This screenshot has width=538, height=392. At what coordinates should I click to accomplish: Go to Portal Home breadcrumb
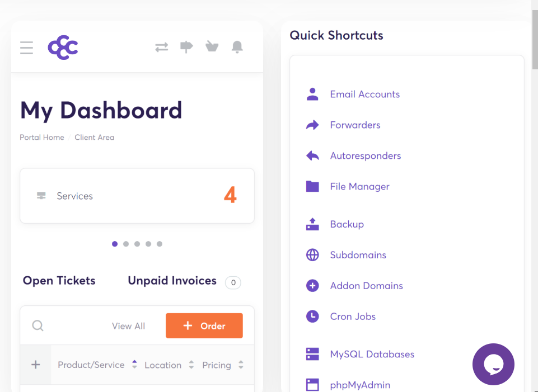coord(42,138)
